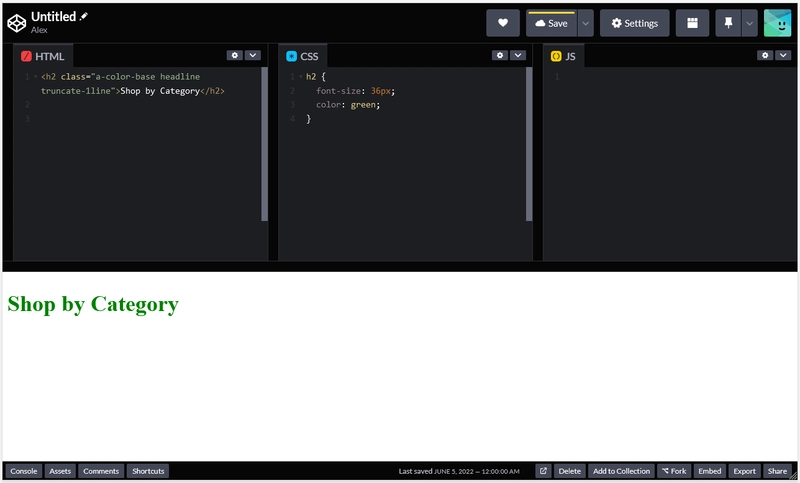Click the CSS editor vertical scrollbar
The height and width of the screenshot is (483, 800).
point(529,144)
